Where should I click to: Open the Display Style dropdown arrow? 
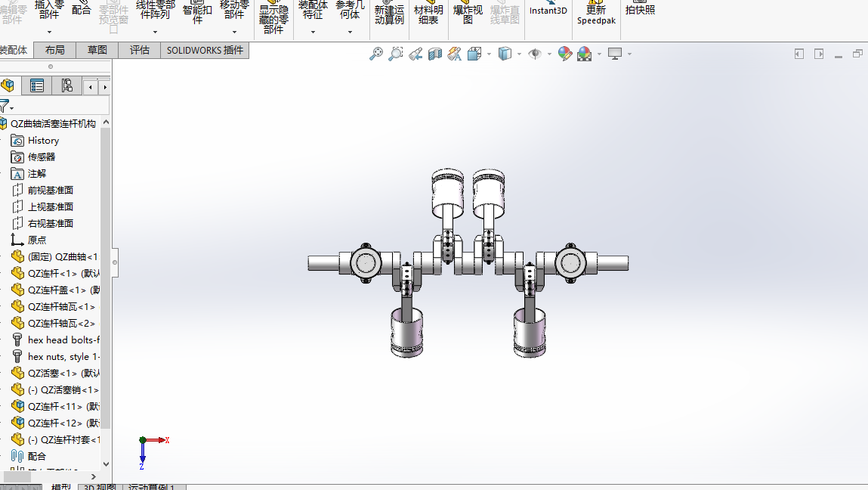pyautogui.click(x=518, y=54)
